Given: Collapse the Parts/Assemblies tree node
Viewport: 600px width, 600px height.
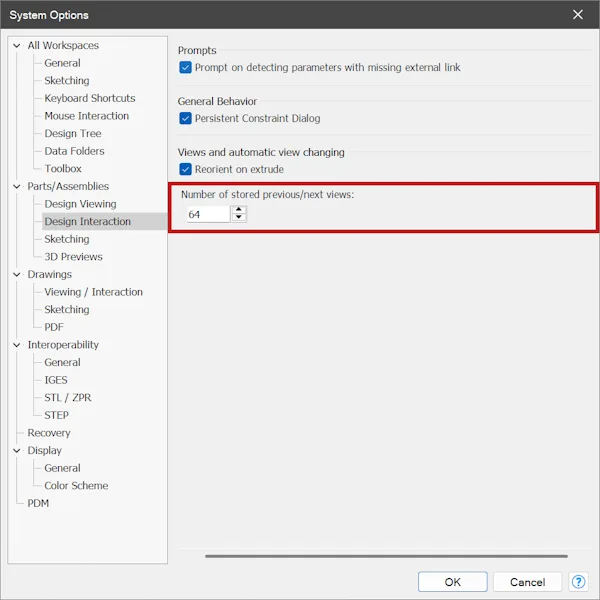Looking at the screenshot, I should 16,186.
